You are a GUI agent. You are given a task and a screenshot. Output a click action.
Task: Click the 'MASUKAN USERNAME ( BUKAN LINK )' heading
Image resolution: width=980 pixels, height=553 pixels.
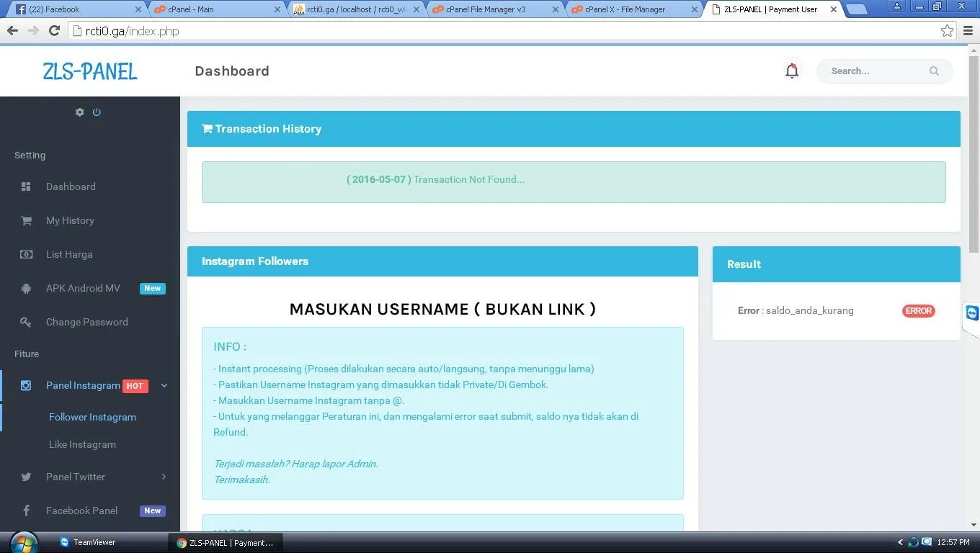click(x=442, y=309)
